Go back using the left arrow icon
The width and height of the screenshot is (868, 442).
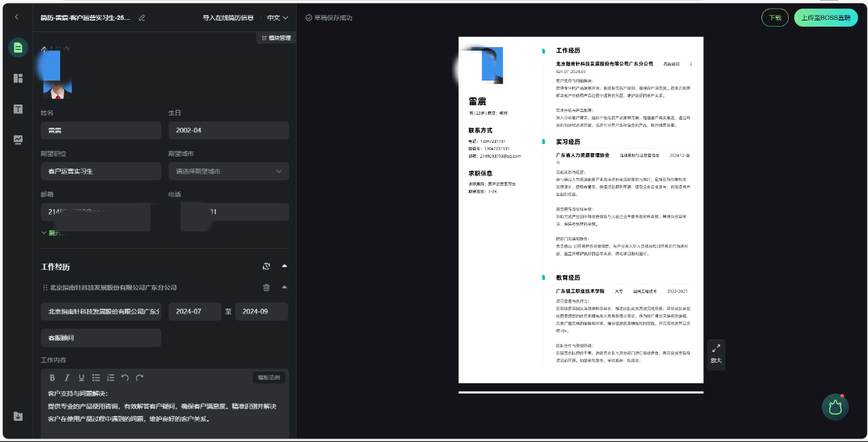16,17
